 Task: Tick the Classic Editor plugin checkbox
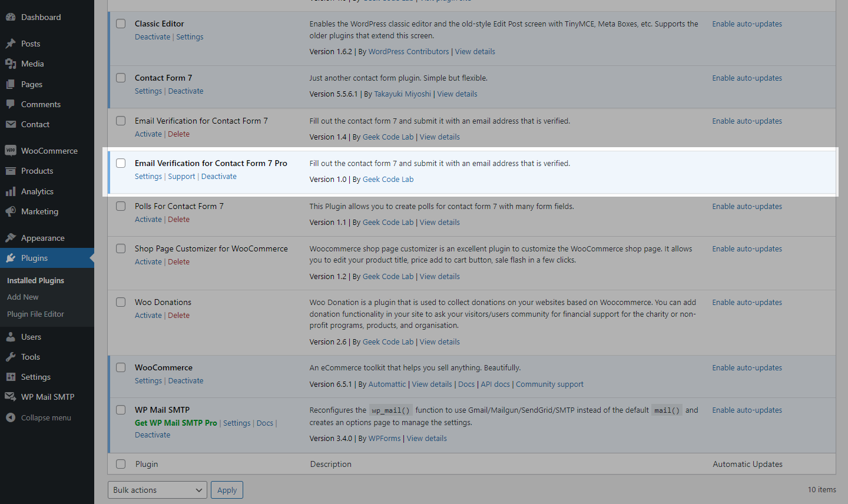121,24
